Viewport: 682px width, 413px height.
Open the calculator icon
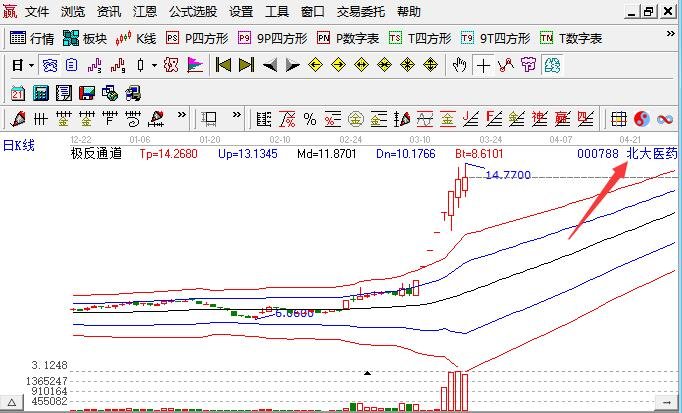click(41, 93)
